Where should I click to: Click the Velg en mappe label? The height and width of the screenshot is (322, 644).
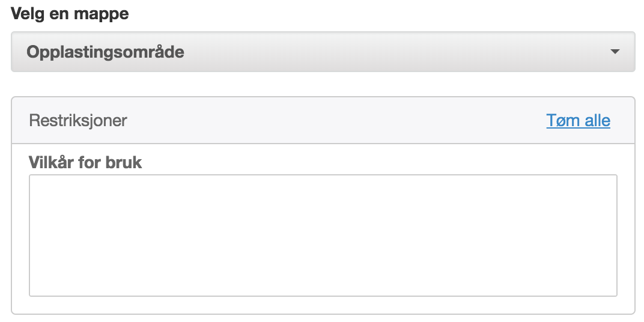click(70, 14)
